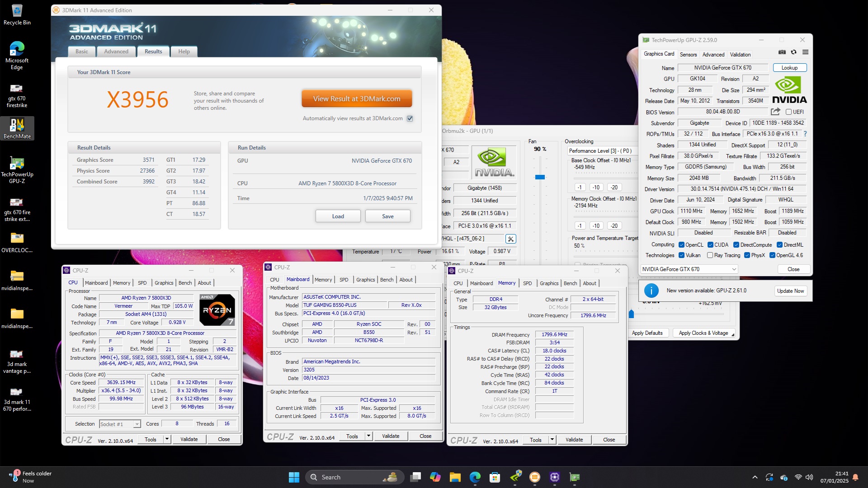Select SPD tab in CPU-Z Memory window
Image resolution: width=868 pixels, height=488 pixels.
tap(527, 283)
